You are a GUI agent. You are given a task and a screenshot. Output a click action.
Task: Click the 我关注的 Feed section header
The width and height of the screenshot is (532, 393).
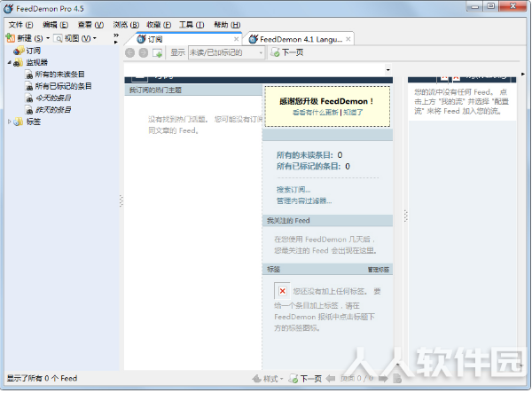[327, 221]
